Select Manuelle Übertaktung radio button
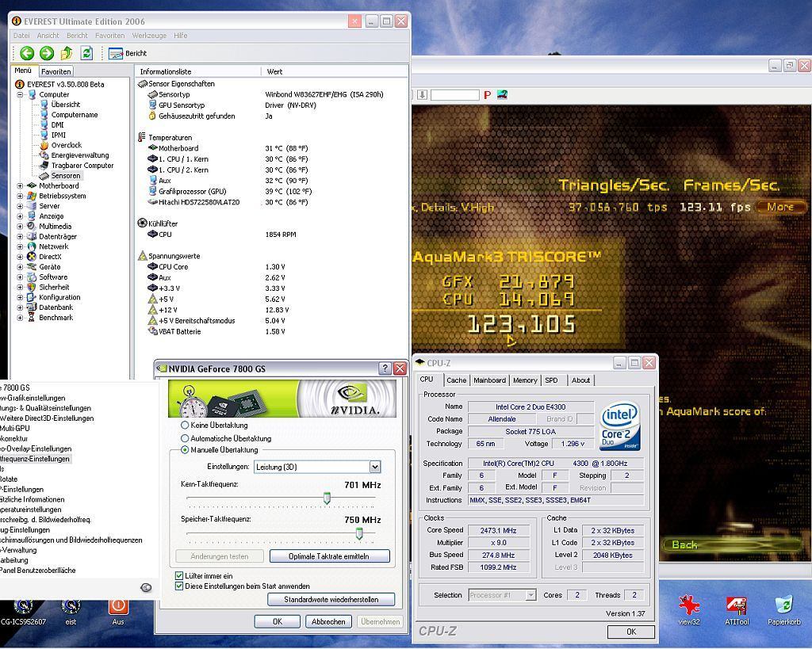The width and height of the screenshot is (812, 649). (184, 450)
